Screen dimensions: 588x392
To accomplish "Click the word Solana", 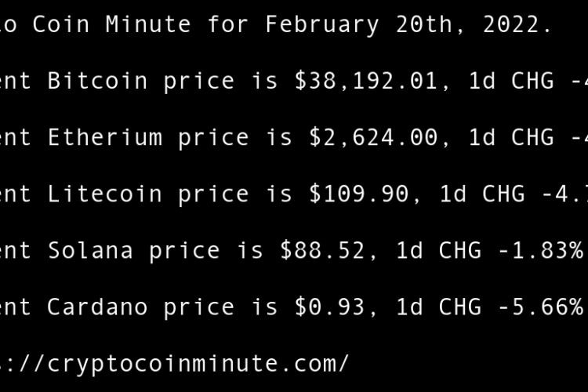I will 90,250.
